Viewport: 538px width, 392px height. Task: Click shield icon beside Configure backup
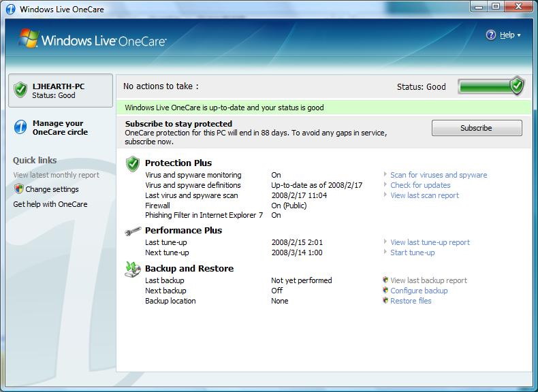coord(385,290)
